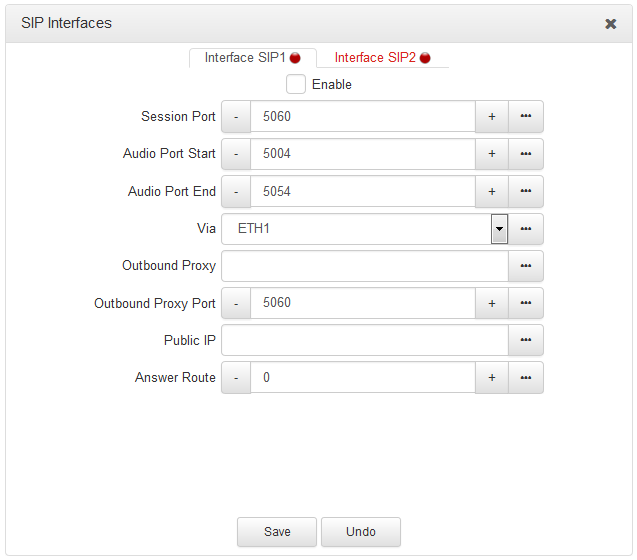Open the ellipsis options for Outbound Proxy Port

525,303
